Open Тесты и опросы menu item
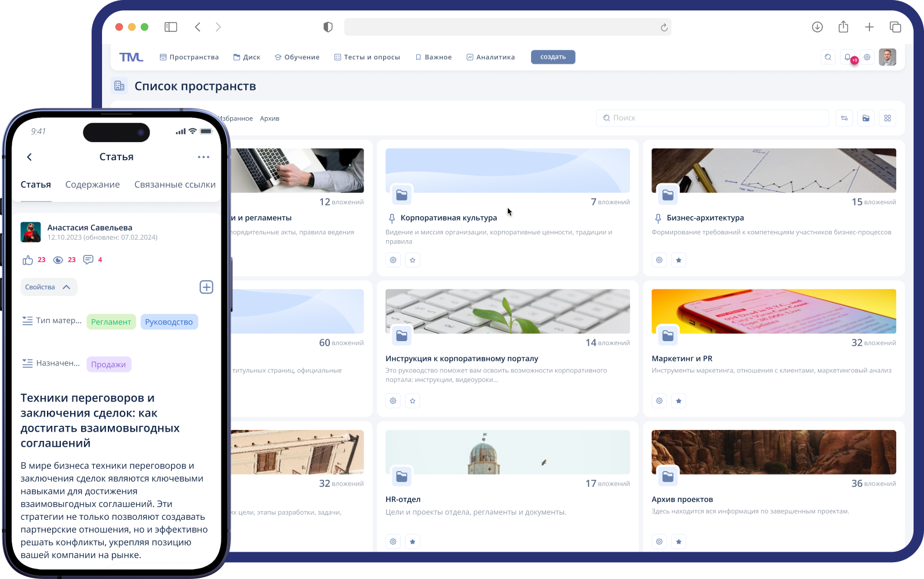This screenshot has width=924, height=579. [x=367, y=57]
